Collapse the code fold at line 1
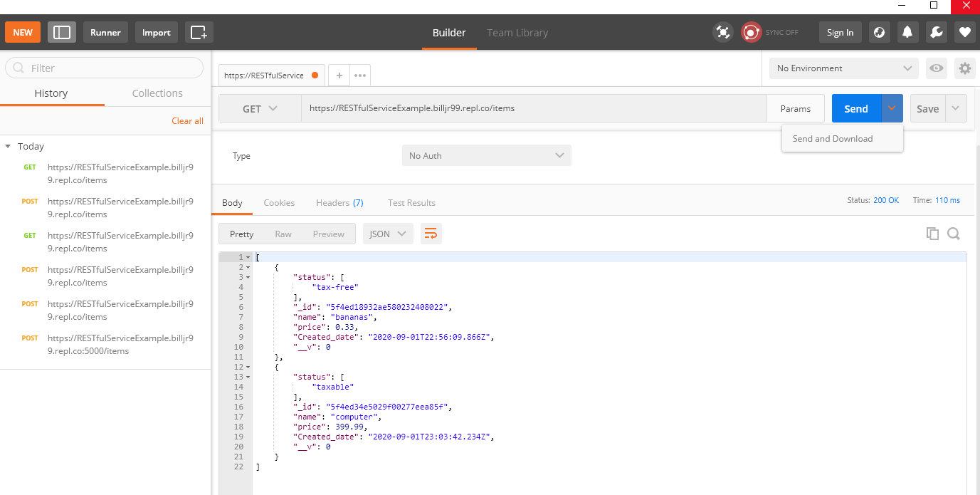The height and width of the screenshot is (495, 980). (x=248, y=257)
